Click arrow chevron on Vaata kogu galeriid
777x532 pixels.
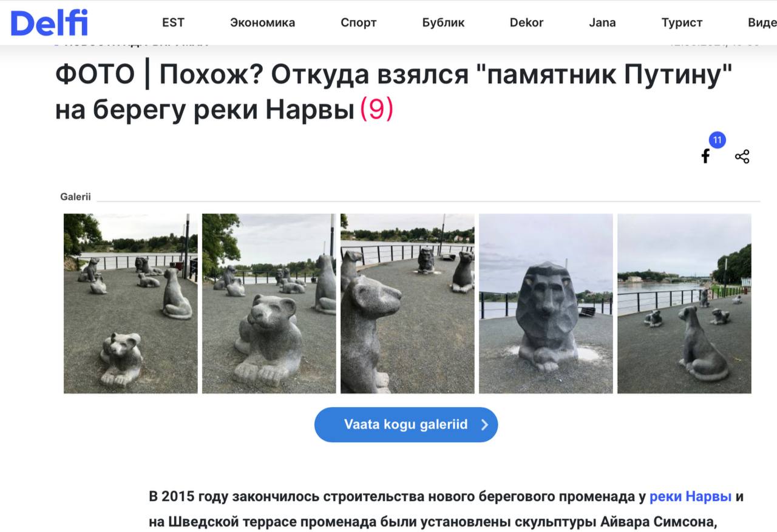click(x=484, y=425)
